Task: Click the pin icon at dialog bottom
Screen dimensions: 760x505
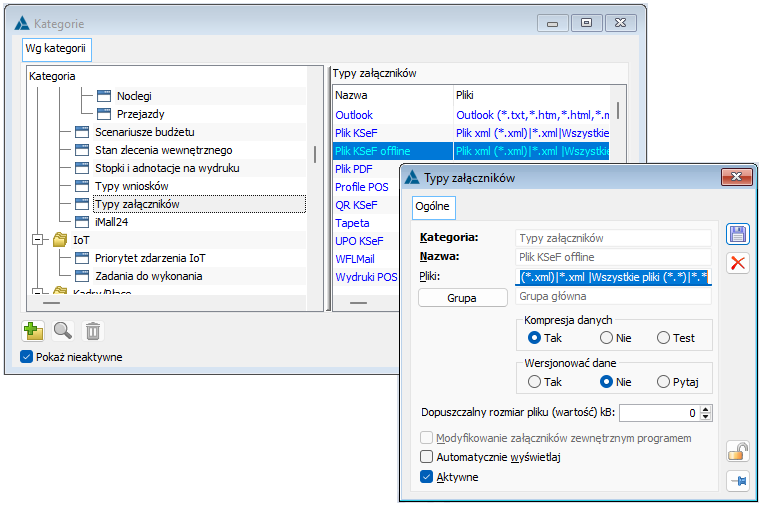Action: click(x=738, y=481)
